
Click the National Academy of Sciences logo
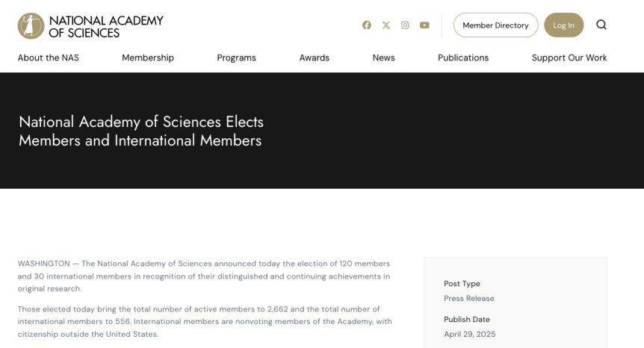tap(31, 26)
